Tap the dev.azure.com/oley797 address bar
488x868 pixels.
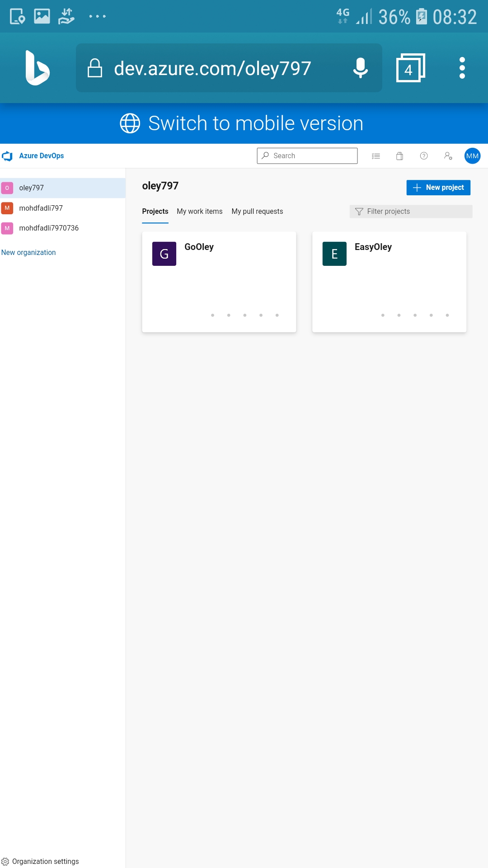(229, 68)
